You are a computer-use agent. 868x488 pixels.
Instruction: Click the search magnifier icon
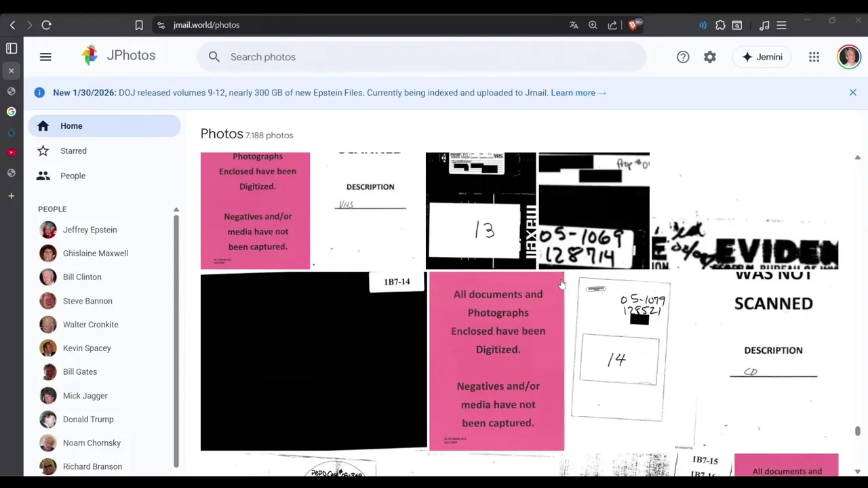coord(214,57)
